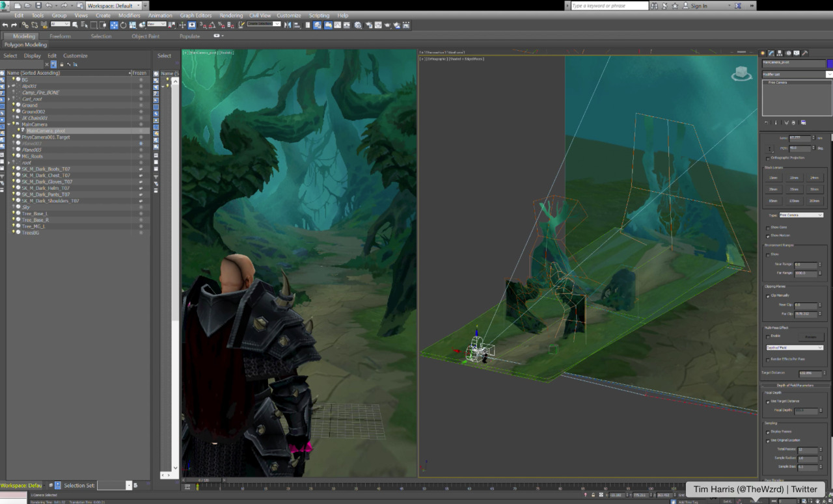
Task: Click the 15mm stock lens button
Action: pos(773,178)
